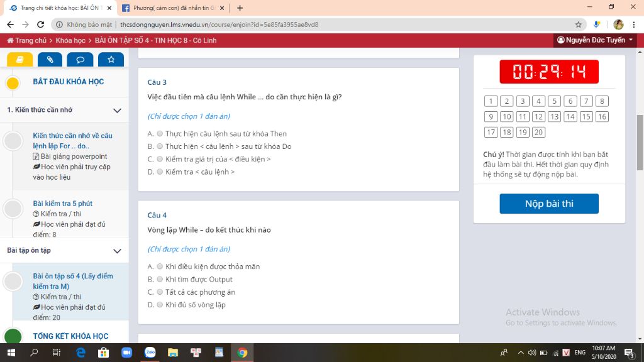
Task: Collapse the Bài tập ôn tập section
Action: [x=117, y=251]
